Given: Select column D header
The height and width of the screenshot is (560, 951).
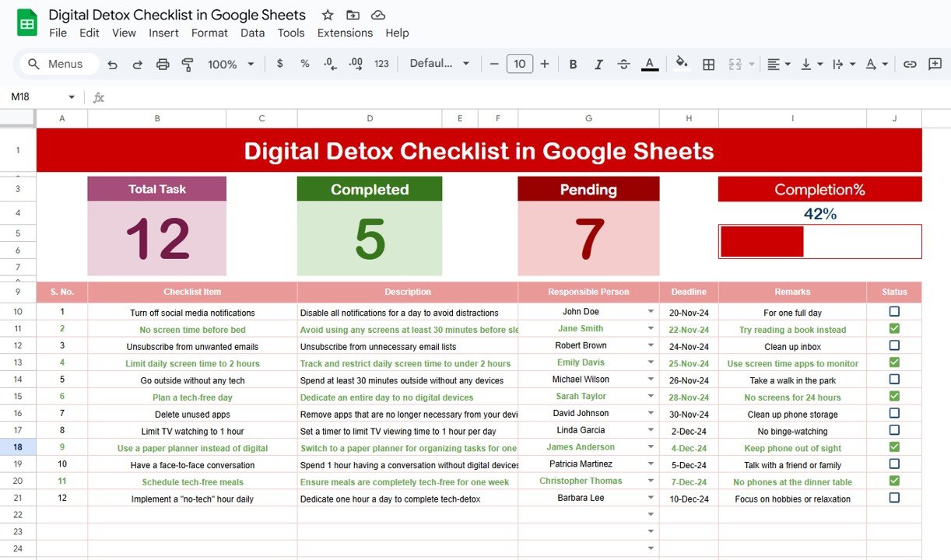Looking at the screenshot, I should point(370,118).
